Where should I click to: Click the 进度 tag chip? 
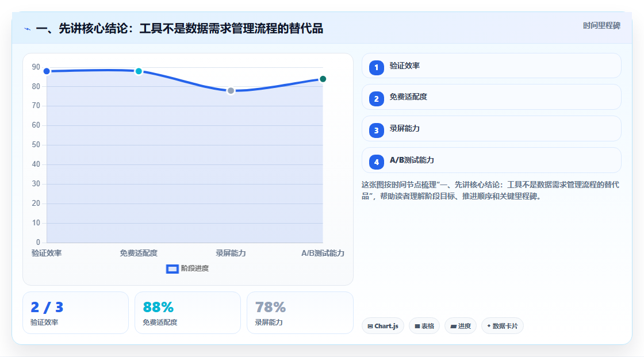[461, 326]
